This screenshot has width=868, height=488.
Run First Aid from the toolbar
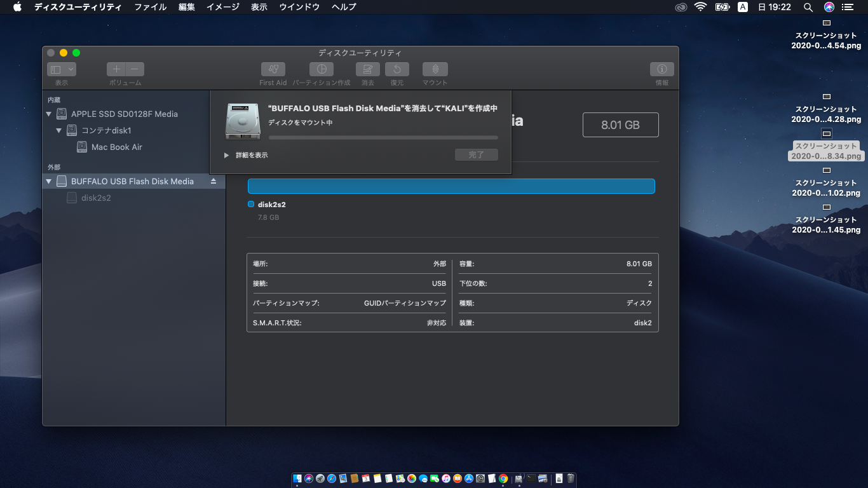click(x=273, y=69)
